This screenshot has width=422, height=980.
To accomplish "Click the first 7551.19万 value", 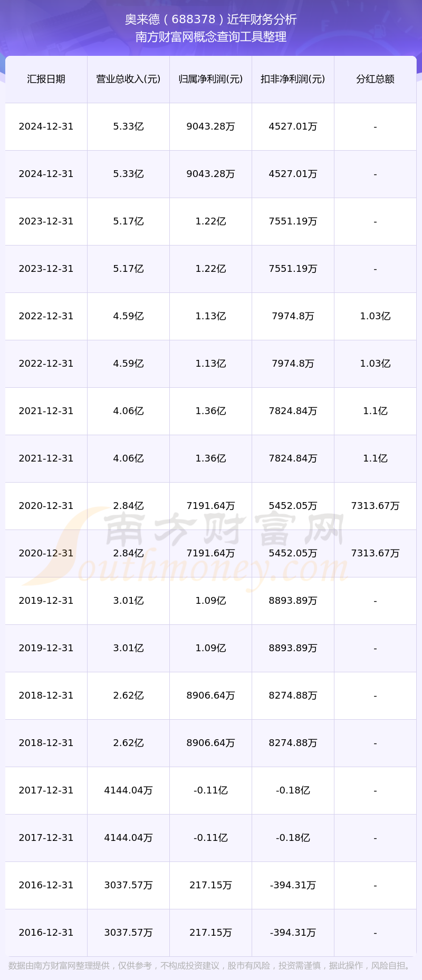I will pyautogui.click(x=293, y=221).
